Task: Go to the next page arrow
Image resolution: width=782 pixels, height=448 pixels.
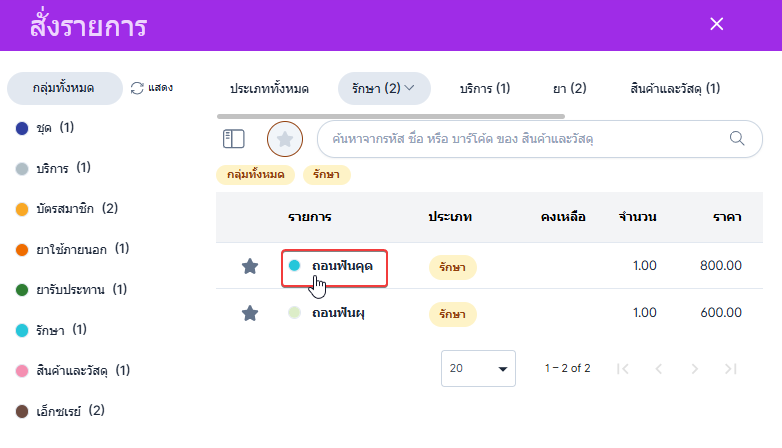Action: coord(695,368)
